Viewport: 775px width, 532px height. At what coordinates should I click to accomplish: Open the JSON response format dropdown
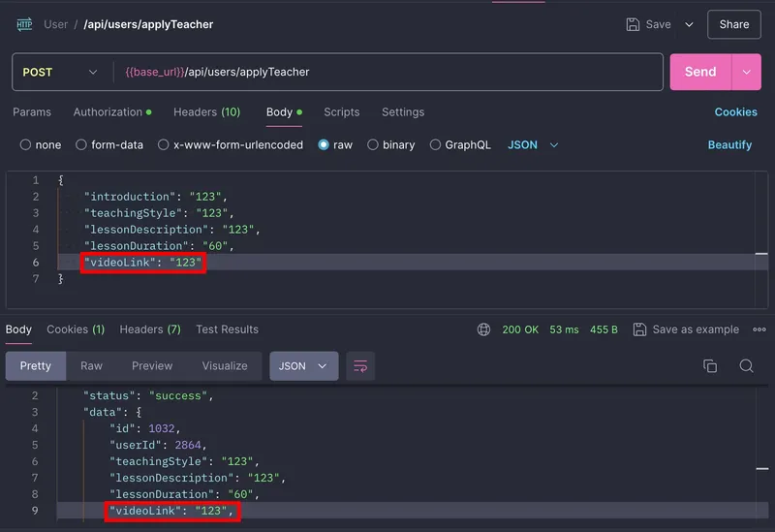tap(303, 366)
